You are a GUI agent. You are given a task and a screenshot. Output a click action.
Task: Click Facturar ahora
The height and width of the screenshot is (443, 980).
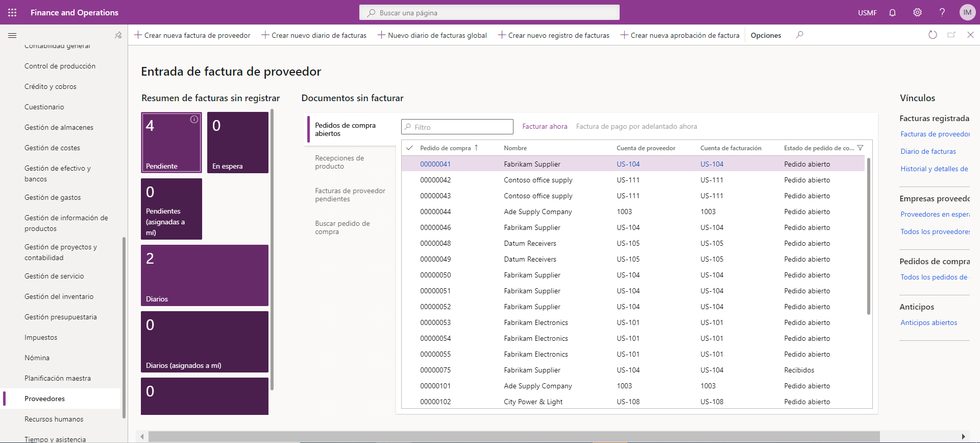[545, 126]
